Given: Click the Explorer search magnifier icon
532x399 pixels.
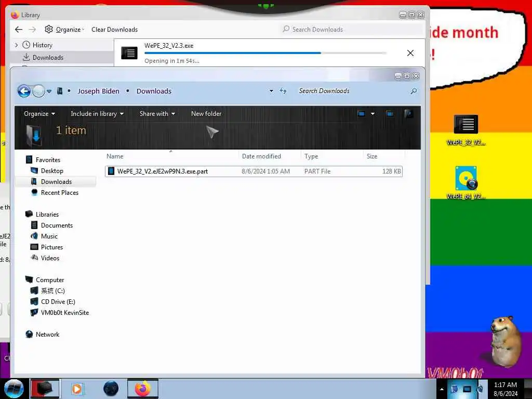Looking at the screenshot, I should click(x=414, y=91).
